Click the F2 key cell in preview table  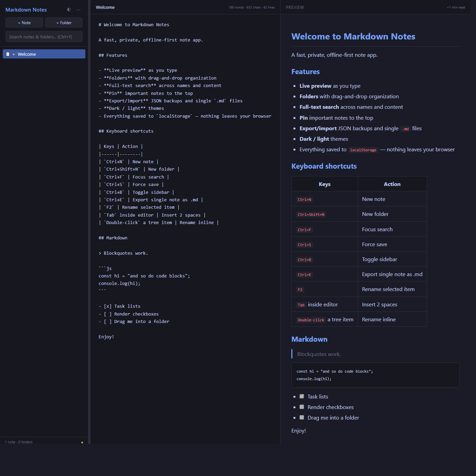click(325, 289)
